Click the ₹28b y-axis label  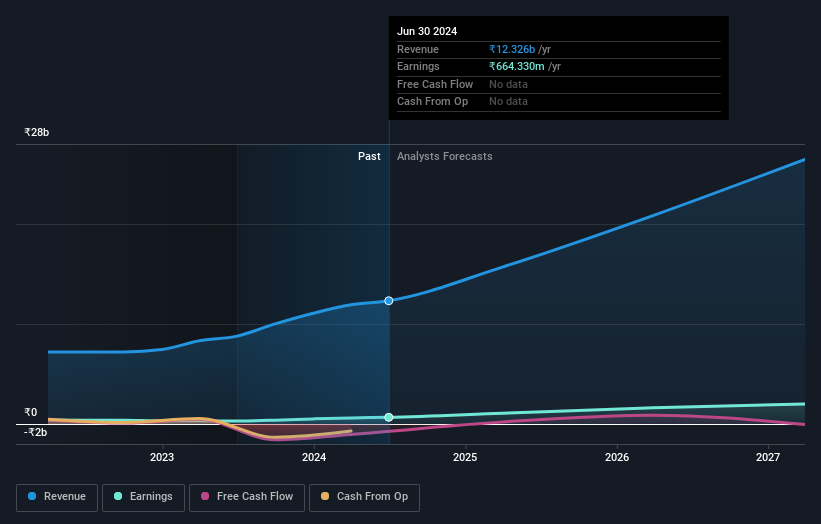coord(37,132)
